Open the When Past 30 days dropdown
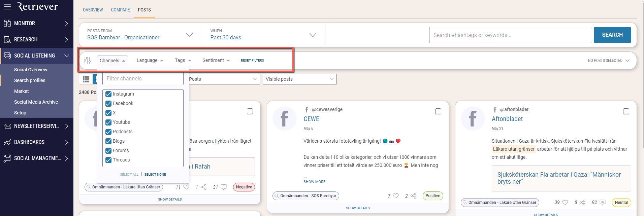The height and width of the screenshot is (216, 644). pos(263,35)
